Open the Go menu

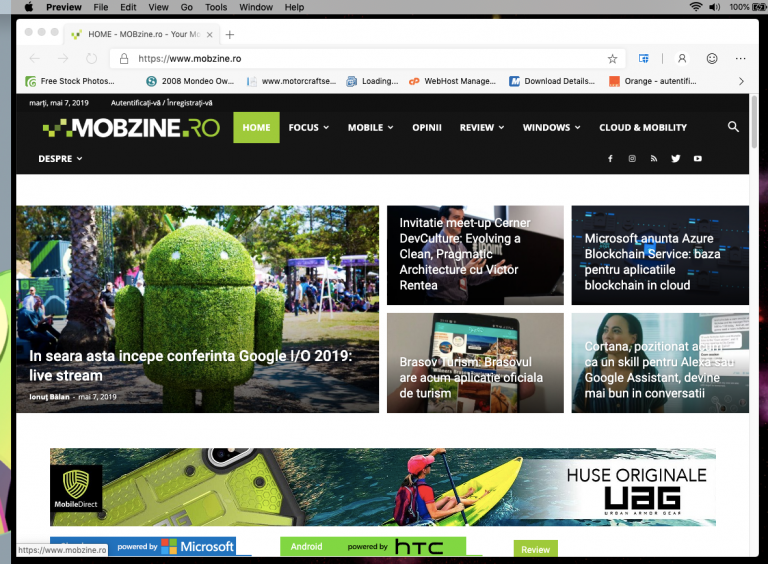click(187, 7)
